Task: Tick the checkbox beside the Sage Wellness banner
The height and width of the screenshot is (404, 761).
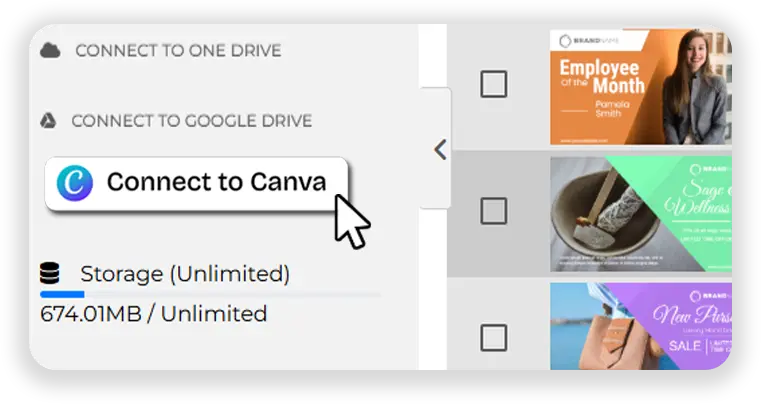Action: click(x=494, y=211)
